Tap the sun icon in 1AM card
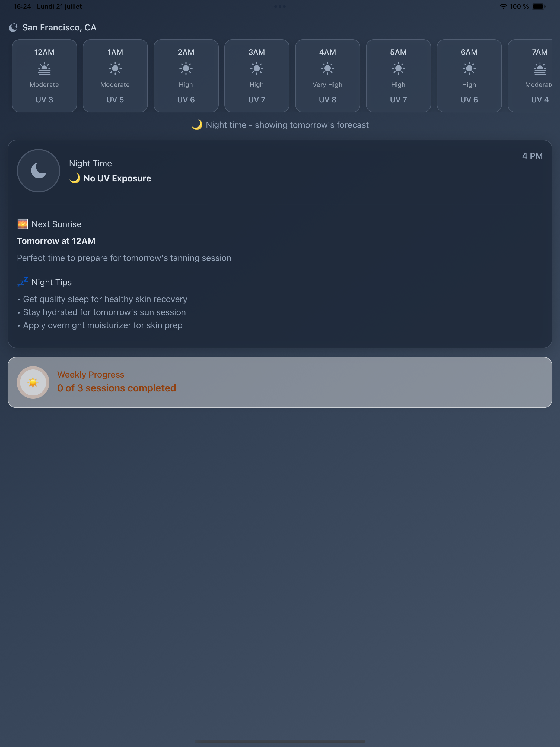Viewport: 560px width, 747px height. 115,69
